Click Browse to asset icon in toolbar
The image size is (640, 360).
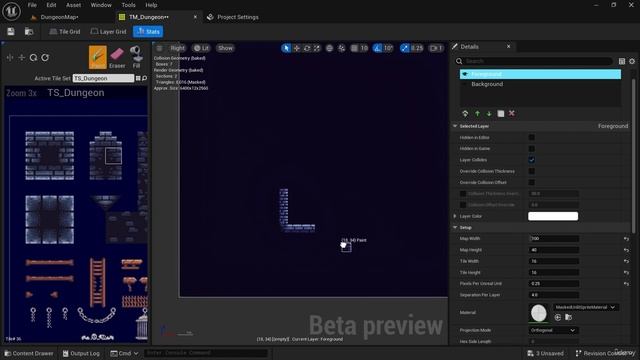pos(29,31)
